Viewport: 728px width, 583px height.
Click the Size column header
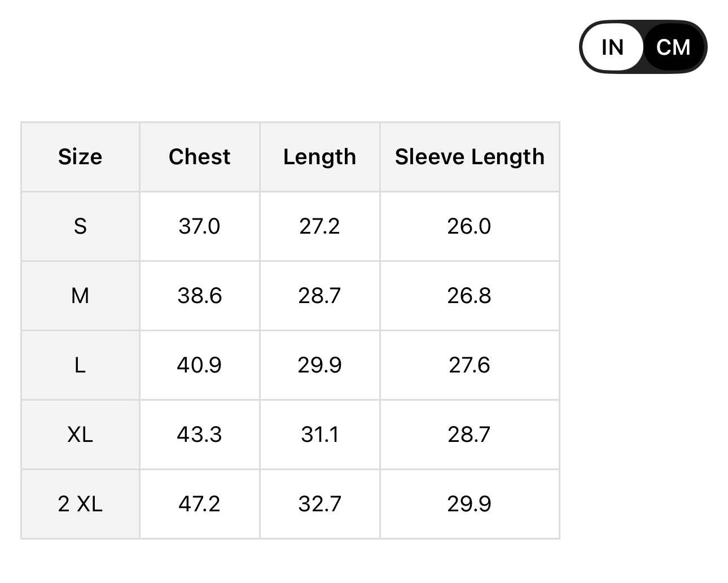pos(80,157)
